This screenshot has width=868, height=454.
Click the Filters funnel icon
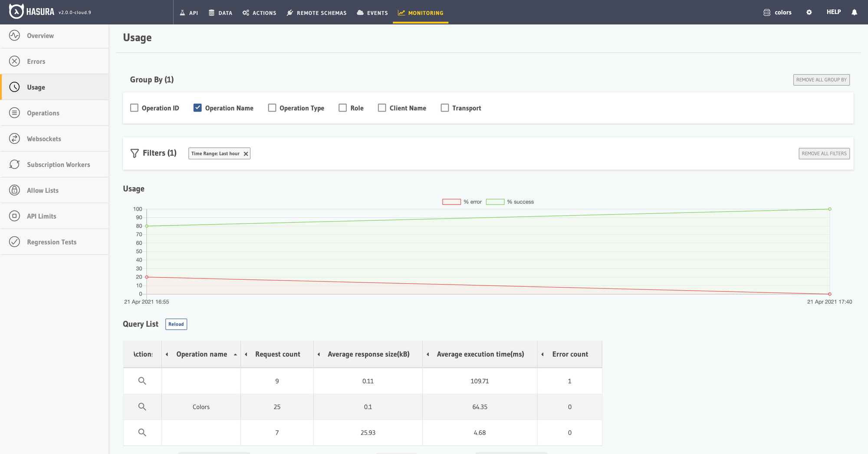[135, 153]
